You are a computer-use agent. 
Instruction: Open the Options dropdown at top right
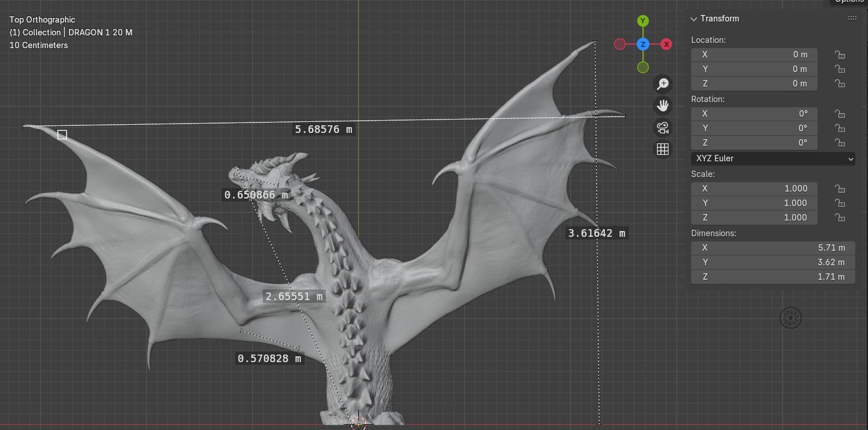pyautogui.click(x=849, y=2)
